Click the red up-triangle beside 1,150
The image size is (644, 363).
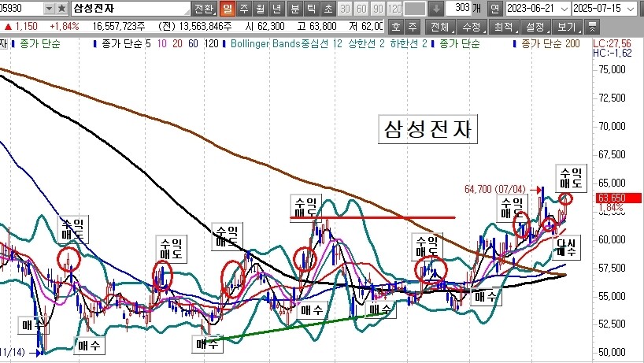(8, 27)
